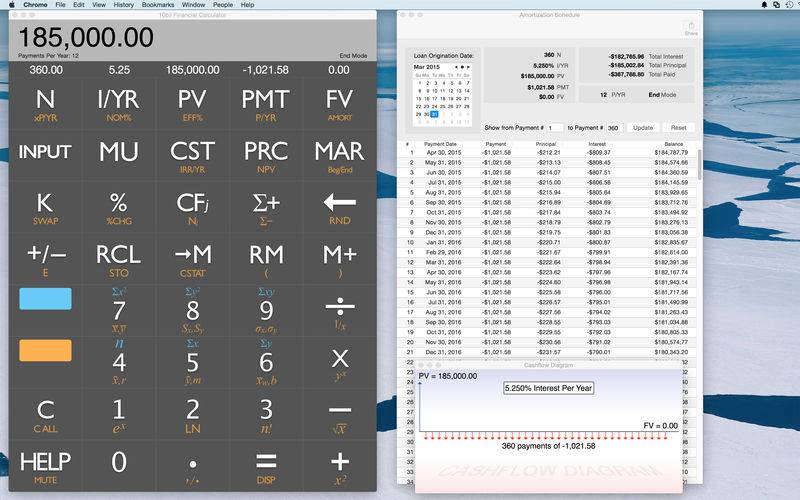Click the blue shift key

coord(45,299)
